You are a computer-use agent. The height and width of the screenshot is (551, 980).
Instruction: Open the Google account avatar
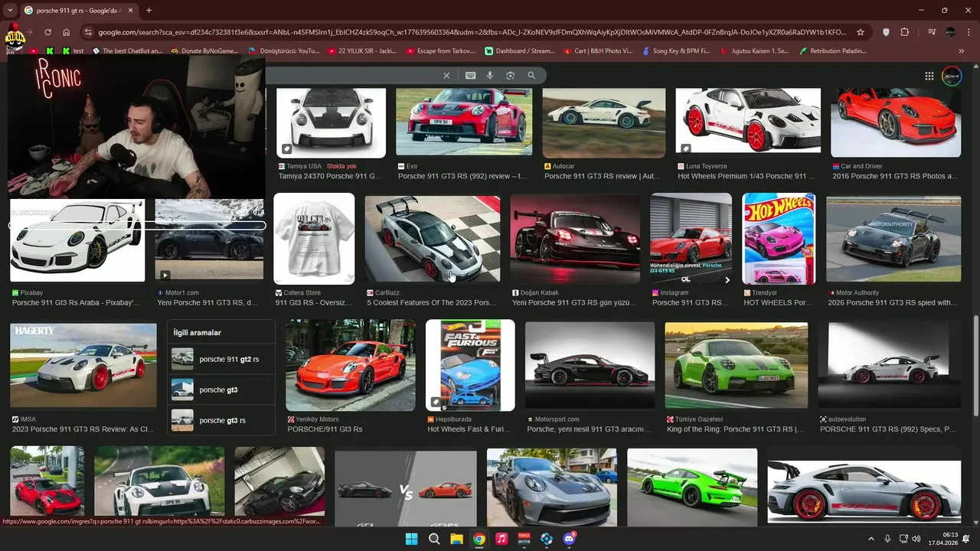(x=952, y=76)
